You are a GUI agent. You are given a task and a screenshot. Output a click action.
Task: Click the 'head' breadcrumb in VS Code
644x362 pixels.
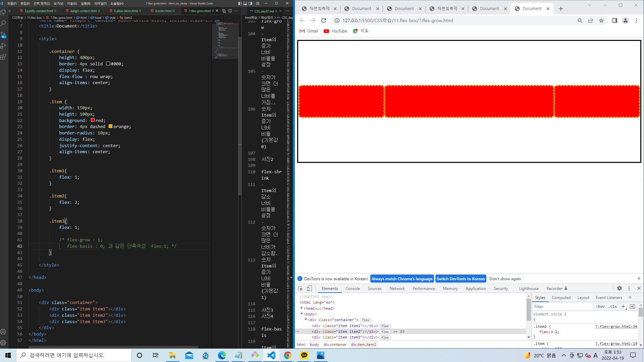(98, 17)
